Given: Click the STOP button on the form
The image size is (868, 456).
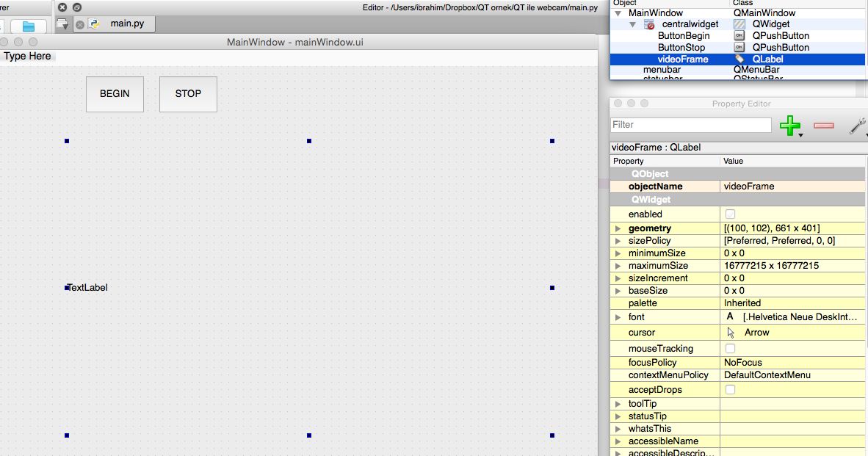Looking at the screenshot, I should [188, 94].
